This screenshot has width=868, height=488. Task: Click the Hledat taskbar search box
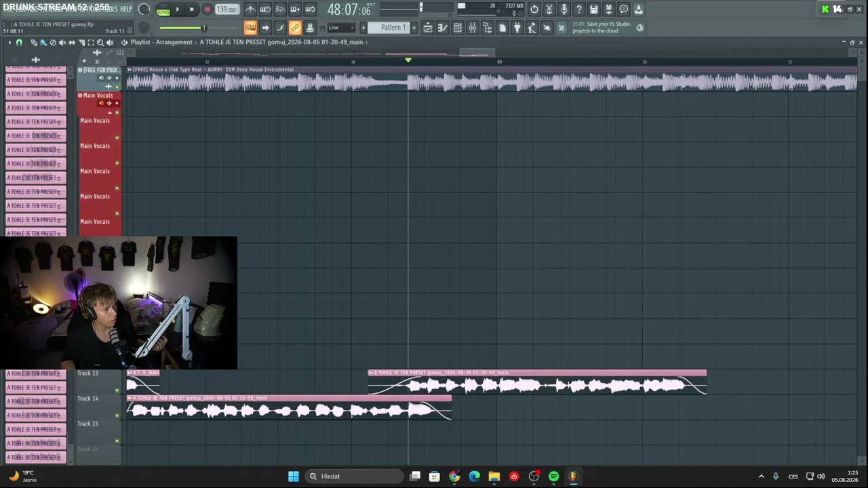pos(355,476)
